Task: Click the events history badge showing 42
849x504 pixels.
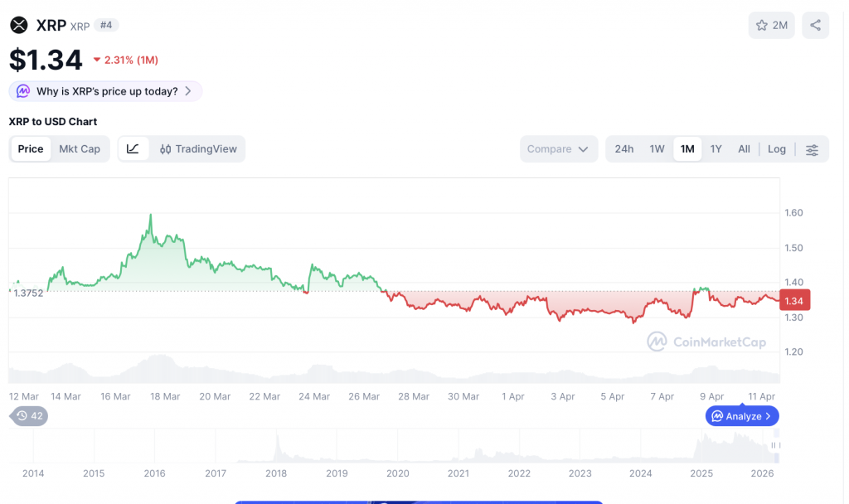Action: pos(29,416)
